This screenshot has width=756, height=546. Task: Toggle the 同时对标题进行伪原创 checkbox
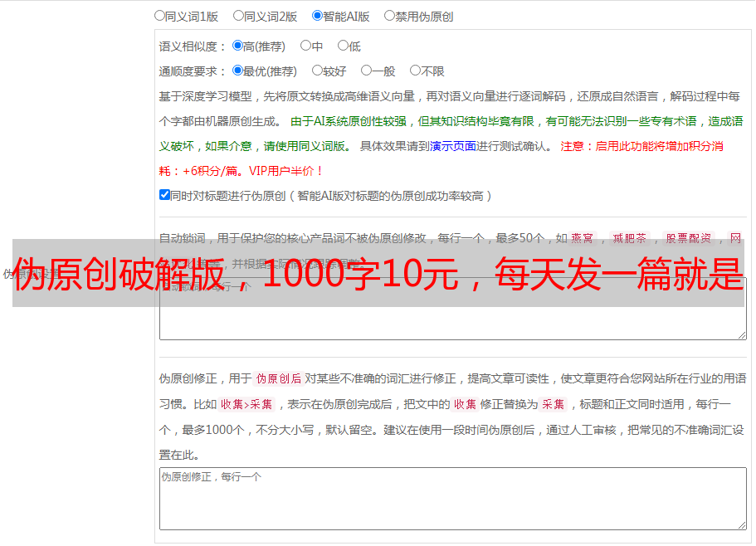[164, 195]
